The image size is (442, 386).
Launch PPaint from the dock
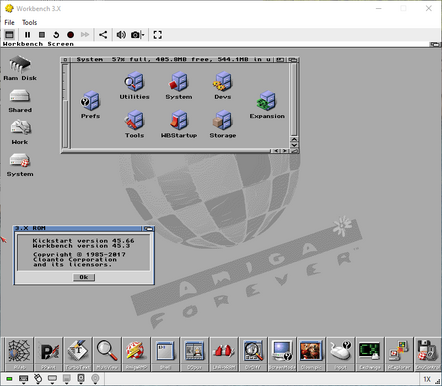click(48, 354)
